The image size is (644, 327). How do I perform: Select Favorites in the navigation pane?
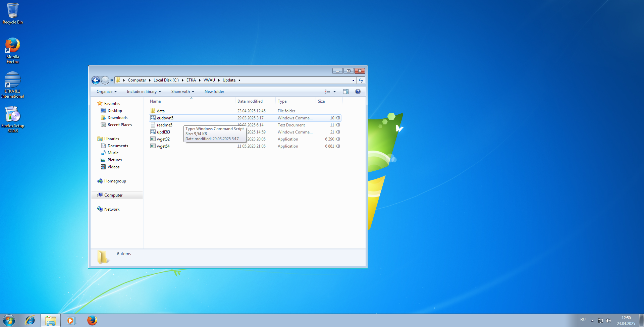point(112,104)
